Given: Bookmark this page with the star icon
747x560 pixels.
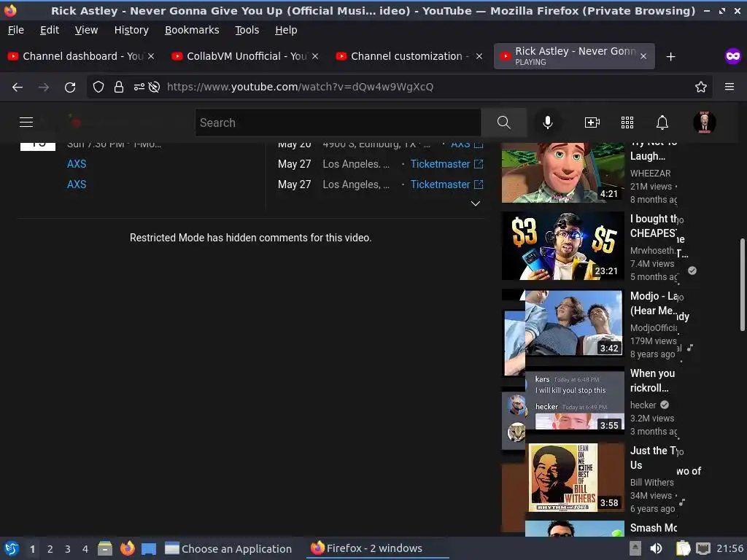Looking at the screenshot, I should click(x=701, y=87).
